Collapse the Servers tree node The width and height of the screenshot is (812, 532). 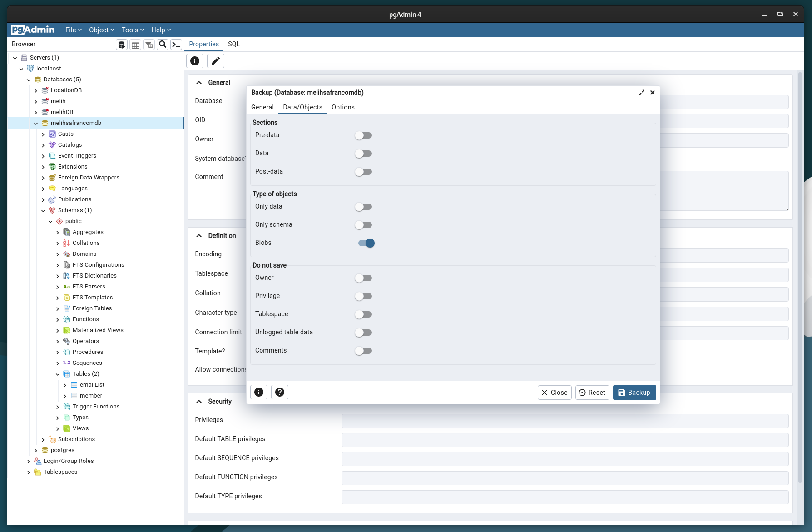pos(15,58)
